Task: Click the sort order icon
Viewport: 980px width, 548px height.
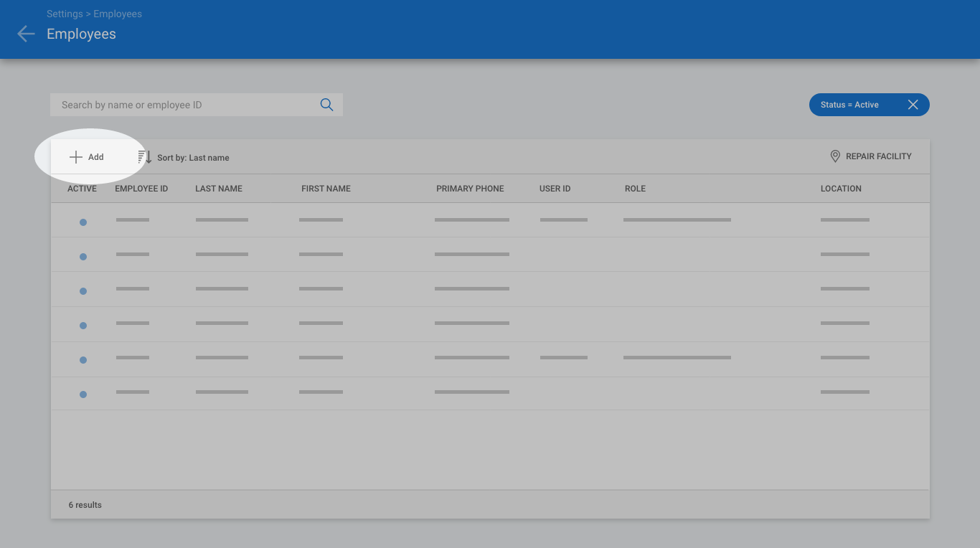Action: point(144,157)
